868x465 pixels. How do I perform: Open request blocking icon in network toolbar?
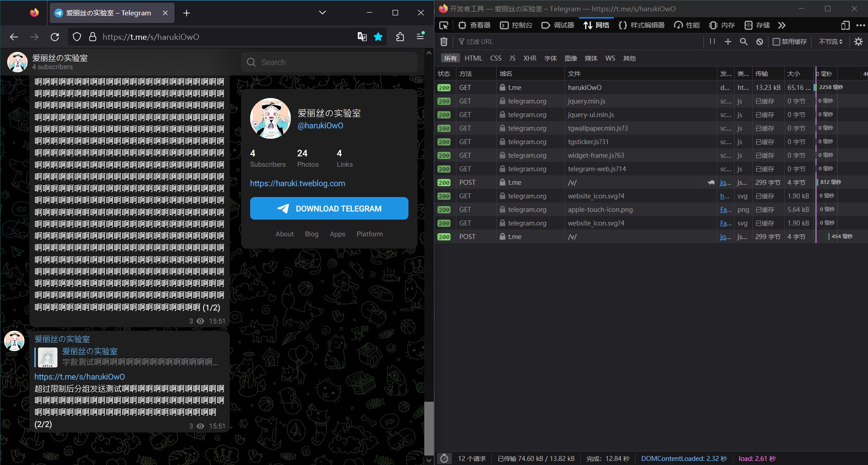[759, 42]
